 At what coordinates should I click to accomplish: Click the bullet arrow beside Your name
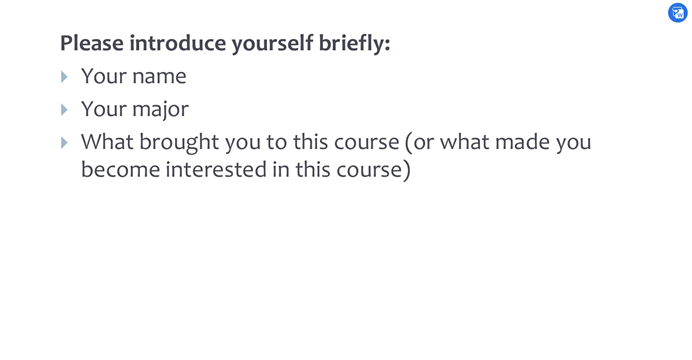64,77
